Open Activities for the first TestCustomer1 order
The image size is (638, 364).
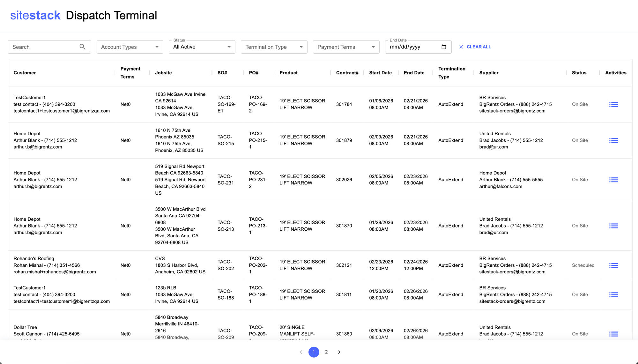click(x=614, y=104)
